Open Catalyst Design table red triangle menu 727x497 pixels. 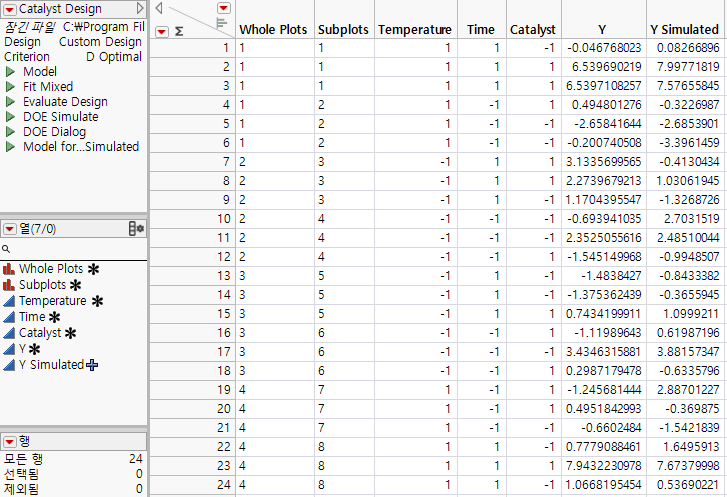[x=9, y=9]
